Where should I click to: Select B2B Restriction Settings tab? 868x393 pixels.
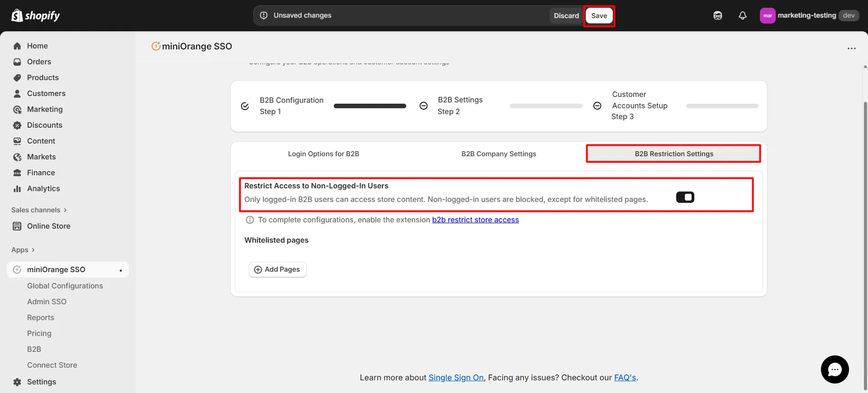pyautogui.click(x=674, y=154)
